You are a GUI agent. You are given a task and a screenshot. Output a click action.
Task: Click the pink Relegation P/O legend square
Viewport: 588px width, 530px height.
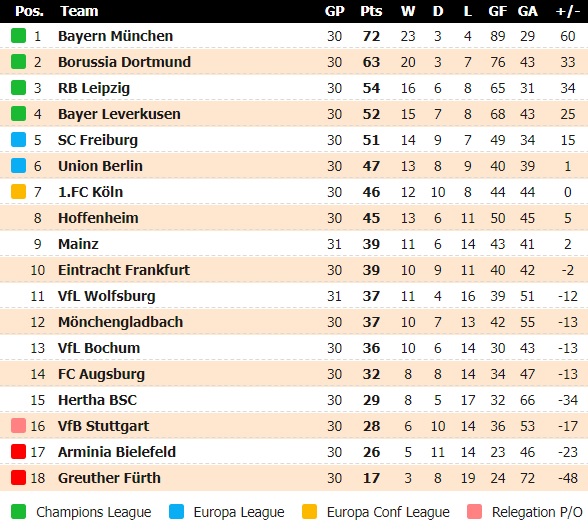click(474, 512)
